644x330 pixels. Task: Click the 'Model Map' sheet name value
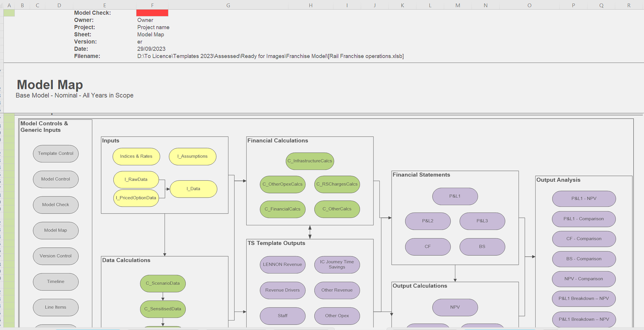click(x=151, y=35)
